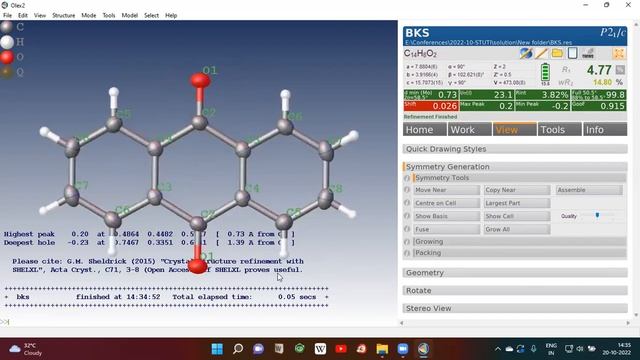Click the Assemble button
The width and height of the screenshot is (640, 360).
click(589, 190)
